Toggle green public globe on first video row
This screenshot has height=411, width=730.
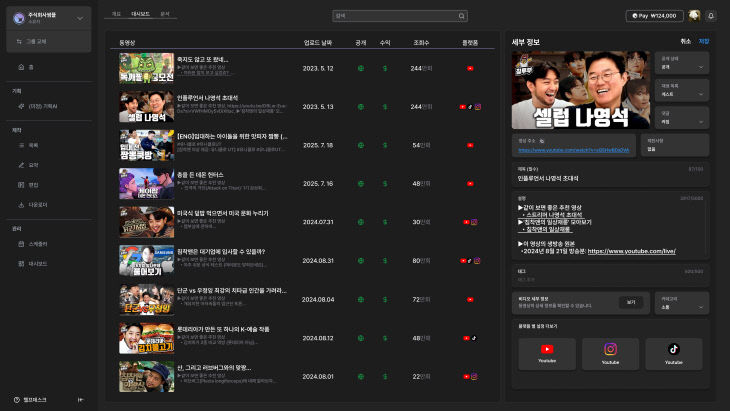(360, 68)
